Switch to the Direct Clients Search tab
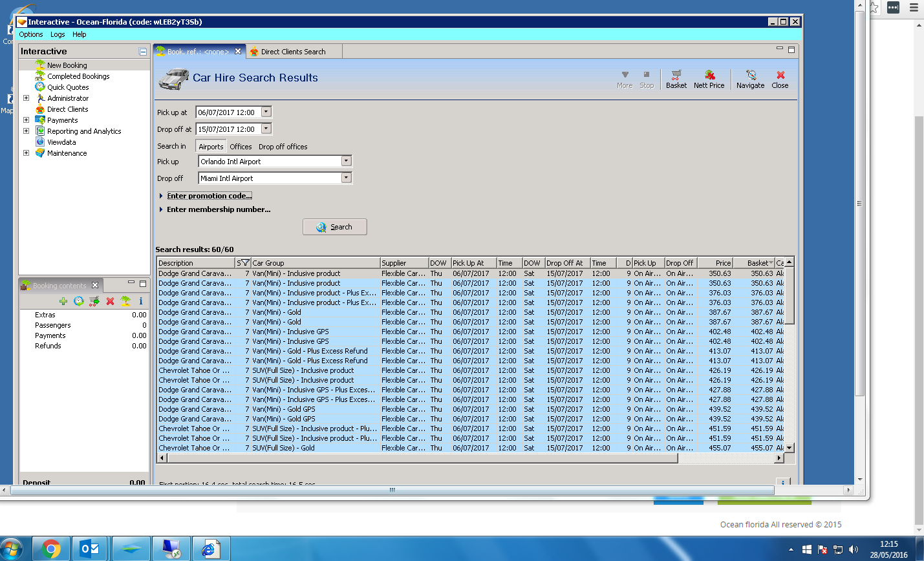The image size is (924, 561). [292, 52]
